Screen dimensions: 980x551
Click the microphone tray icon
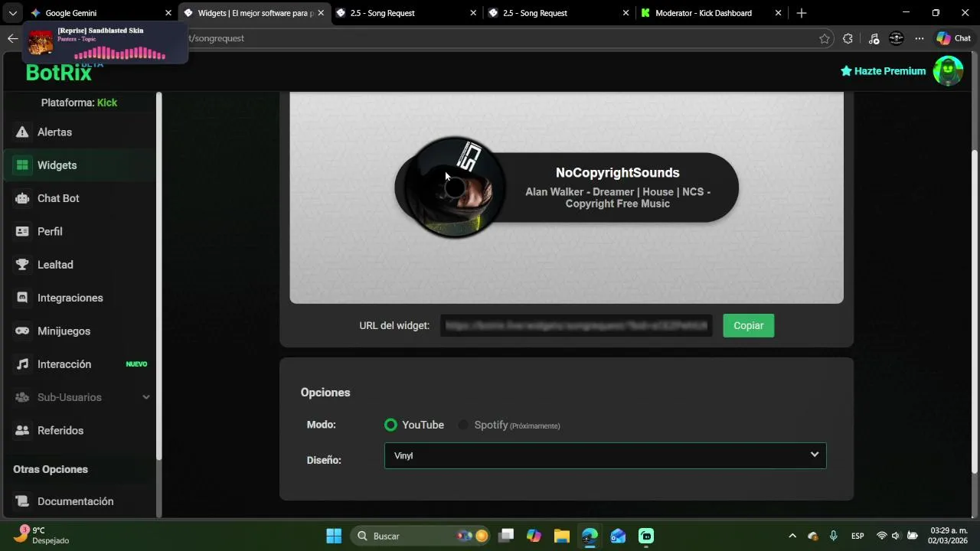point(834,536)
